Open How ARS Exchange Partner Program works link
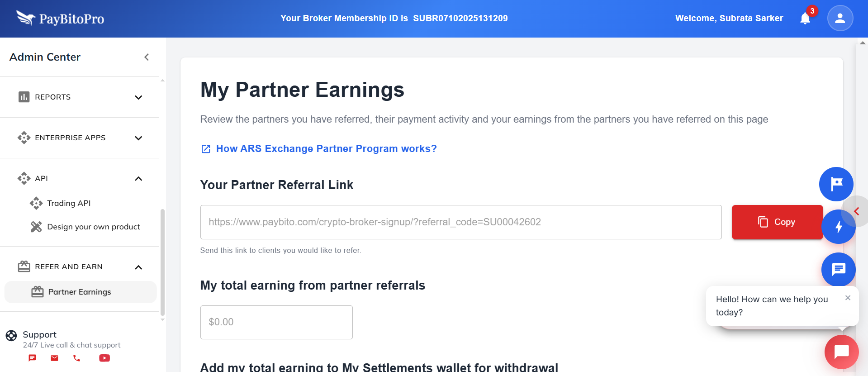 [x=327, y=148]
